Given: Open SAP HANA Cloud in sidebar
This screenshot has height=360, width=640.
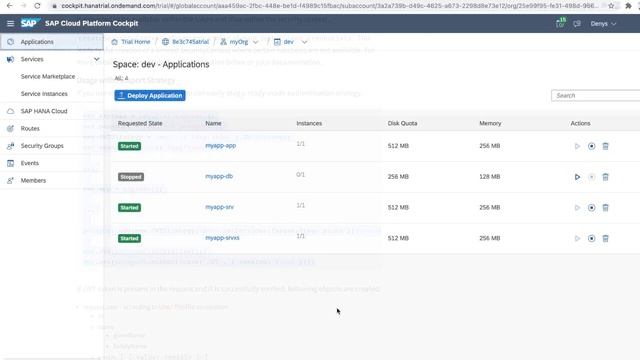Looking at the screenshot, I should [44, 111].
